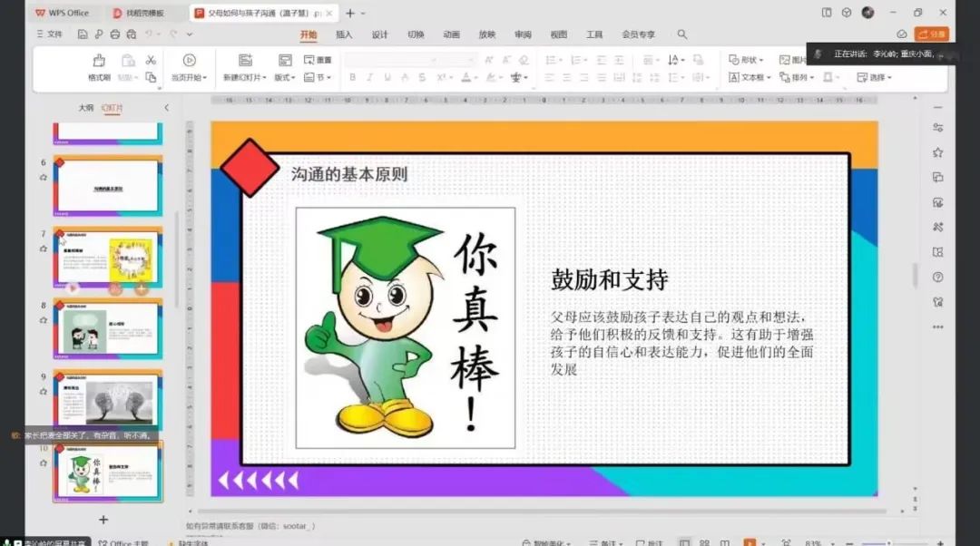Collapse the slide thumbnail panel arrow

(166, 108)
